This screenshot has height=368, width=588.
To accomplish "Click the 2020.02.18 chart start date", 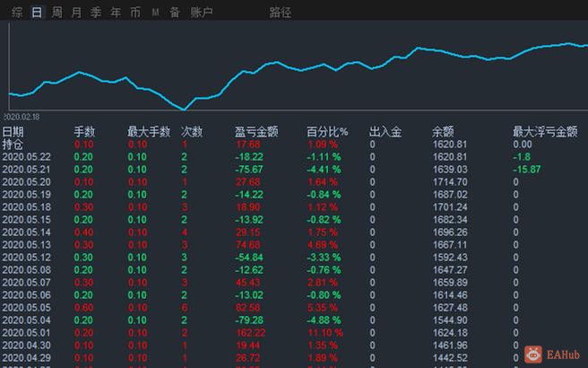I will pos(21,117).
